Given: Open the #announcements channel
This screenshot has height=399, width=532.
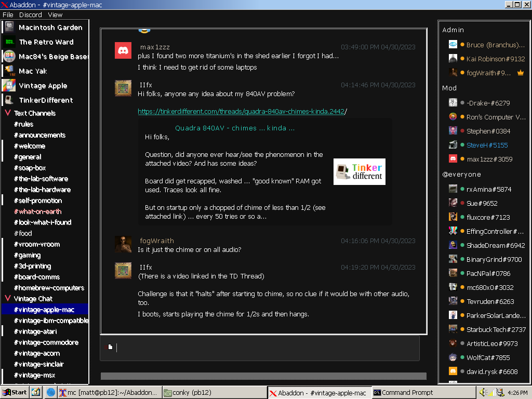Looking at the screenshot, I should click(39, 135).
